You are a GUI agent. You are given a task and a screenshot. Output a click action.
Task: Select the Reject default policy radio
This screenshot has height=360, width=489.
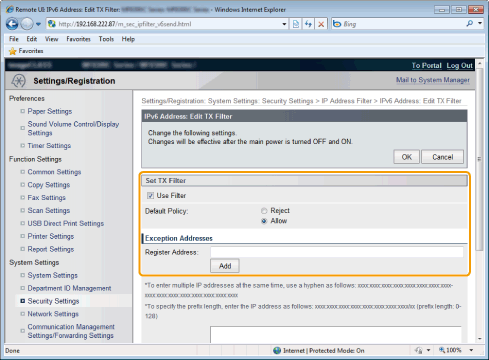(264, 211)
